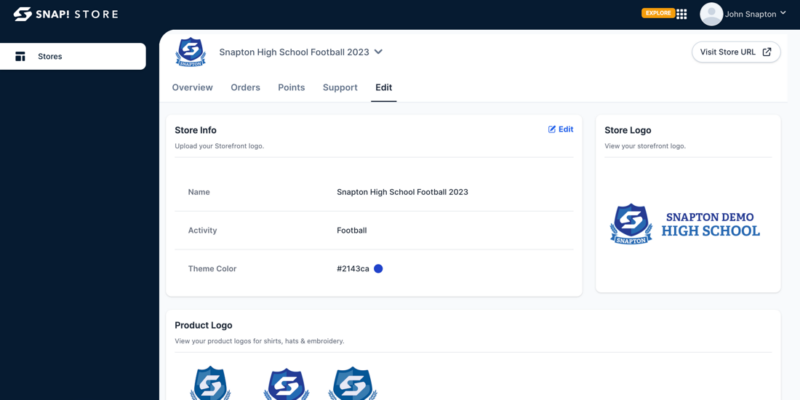Image resolution: width=800 pixels, height=400 pixels.
Task: Click the Snap! Store logo in header
Action: [66, 14]
